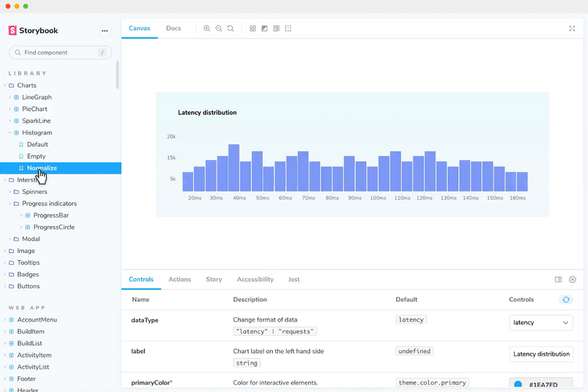Toggle the outline toolbar icon
588x392 pixels.
[289, 29]
